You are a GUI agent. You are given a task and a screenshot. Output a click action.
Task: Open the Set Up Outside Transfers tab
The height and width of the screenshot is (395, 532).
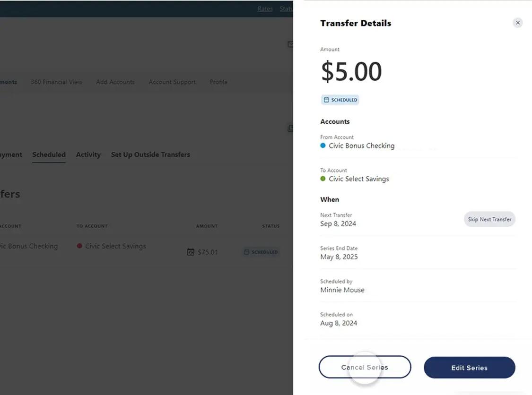[150, 155]
